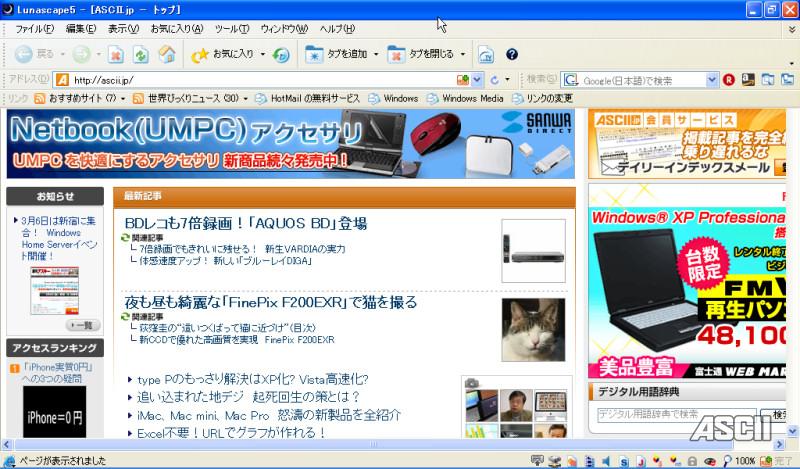Open the 編集(E) menu
The image size is (800, 469).
coord(81,29)
